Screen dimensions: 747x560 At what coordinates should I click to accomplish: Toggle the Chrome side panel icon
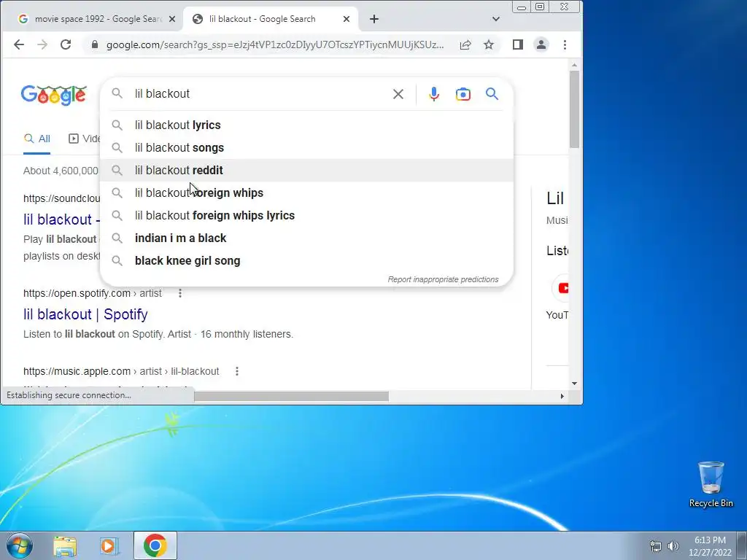pyautogui.click(x=518, y=44)
